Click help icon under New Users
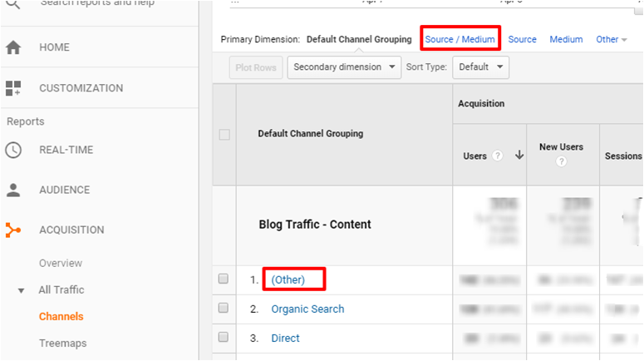 (x=561, y=161)
